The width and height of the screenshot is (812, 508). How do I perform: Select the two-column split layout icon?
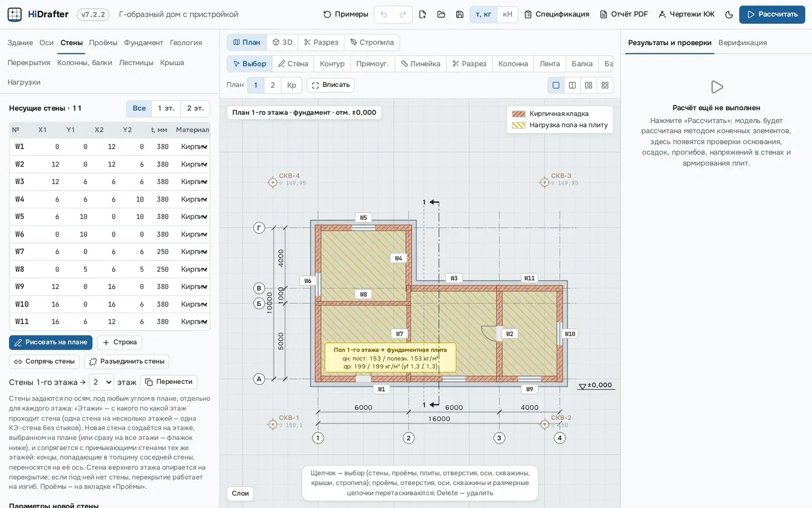[x=572, y=85]
